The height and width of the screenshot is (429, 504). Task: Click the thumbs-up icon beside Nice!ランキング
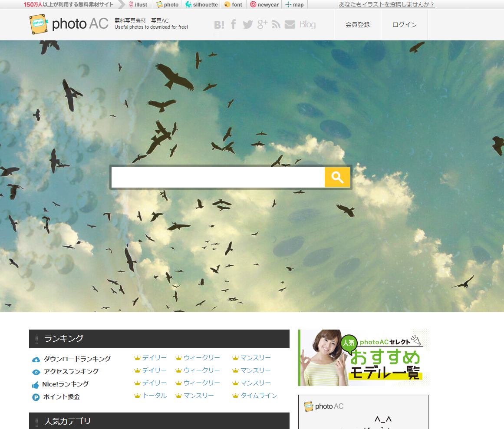(36, 383)
